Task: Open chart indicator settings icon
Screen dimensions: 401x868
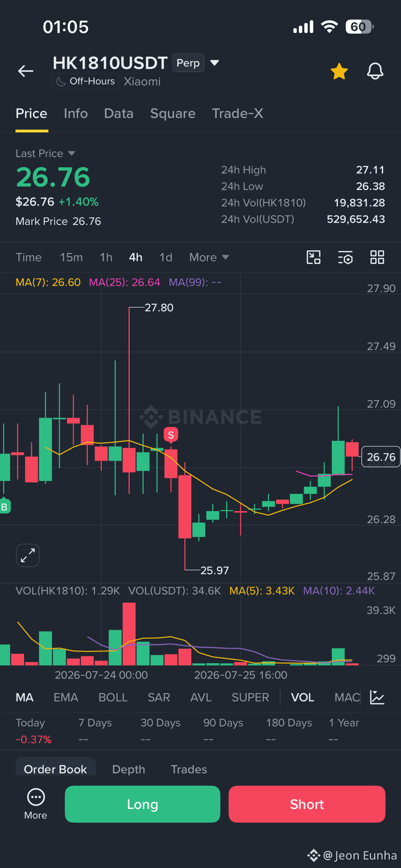Action: [345, 257]
